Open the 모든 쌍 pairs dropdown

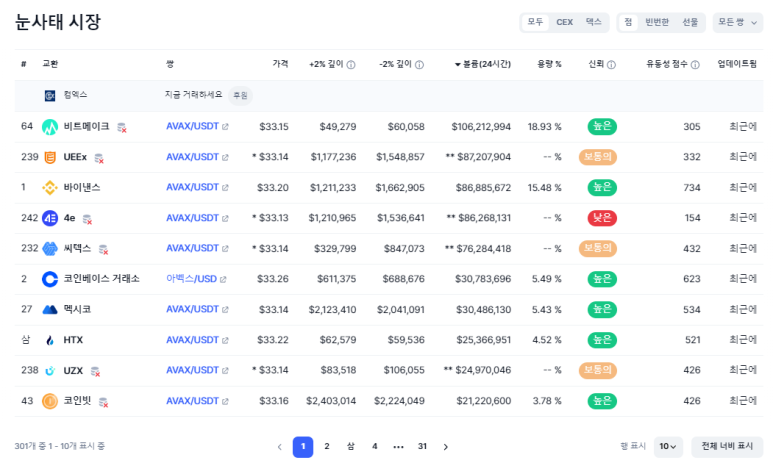pos(738,22)
